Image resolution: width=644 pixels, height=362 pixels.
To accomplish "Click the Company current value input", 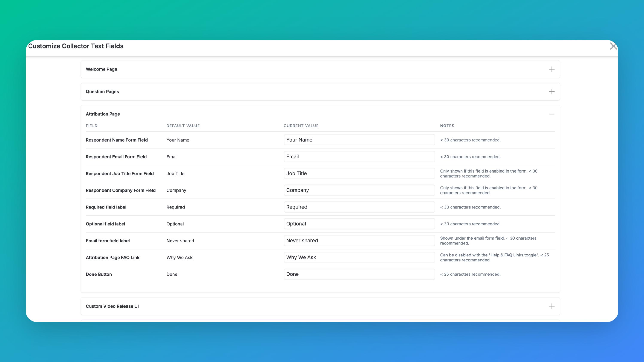I will pos(359,190).
